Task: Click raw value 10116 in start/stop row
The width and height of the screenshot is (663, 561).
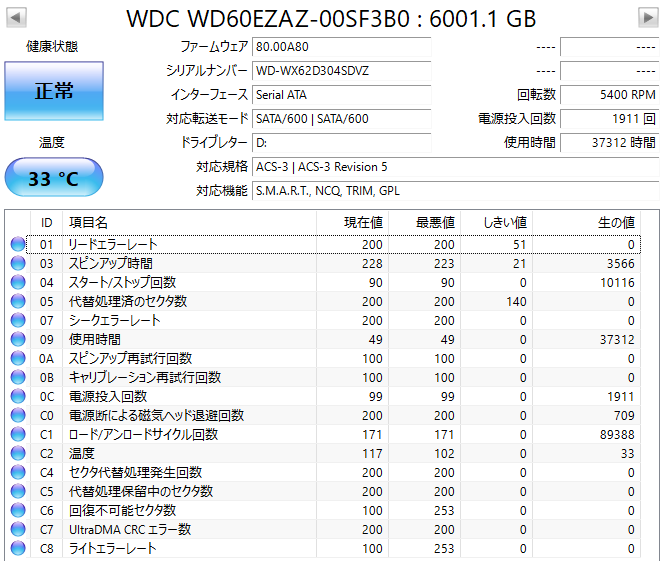Action: [x=617, y=283]
